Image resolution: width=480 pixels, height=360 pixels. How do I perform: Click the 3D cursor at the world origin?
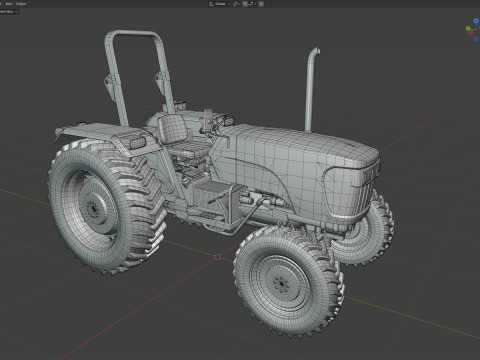tap(218, 257)
